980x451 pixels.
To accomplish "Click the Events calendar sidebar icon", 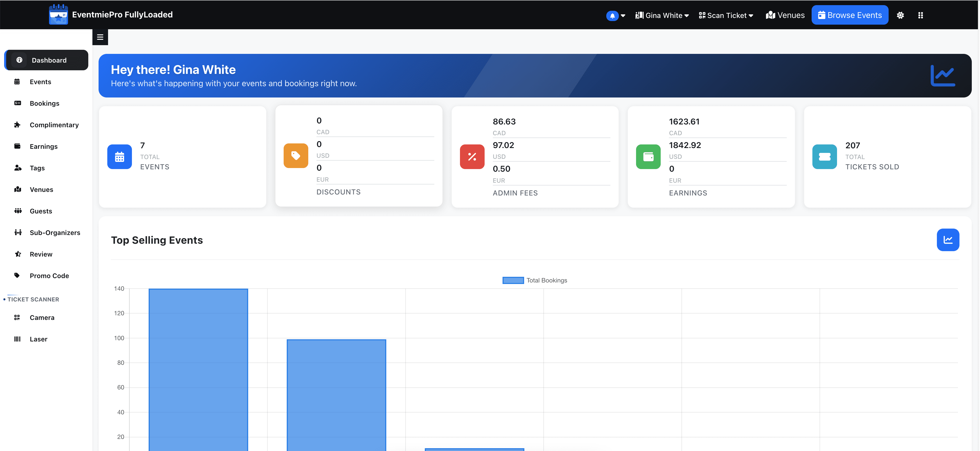I will point(17,81).
